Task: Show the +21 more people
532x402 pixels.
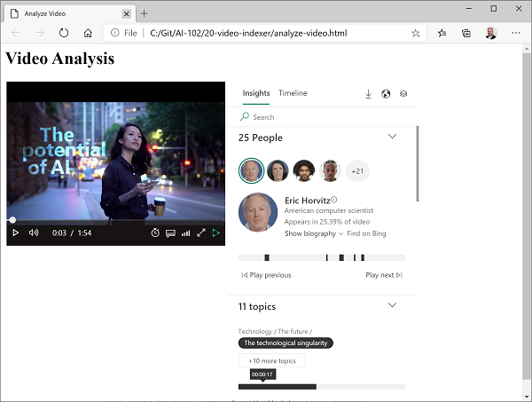Action: click(x=357, y=171)
